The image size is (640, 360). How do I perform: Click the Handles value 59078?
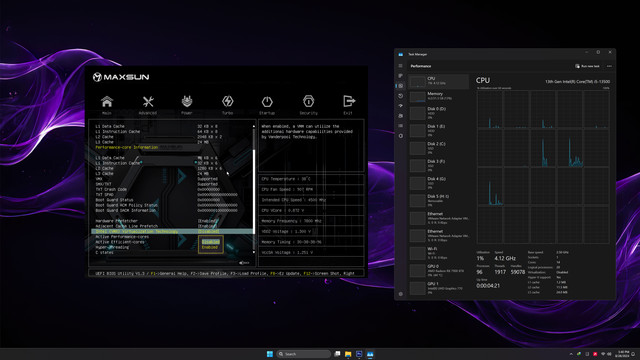(518, 272)
